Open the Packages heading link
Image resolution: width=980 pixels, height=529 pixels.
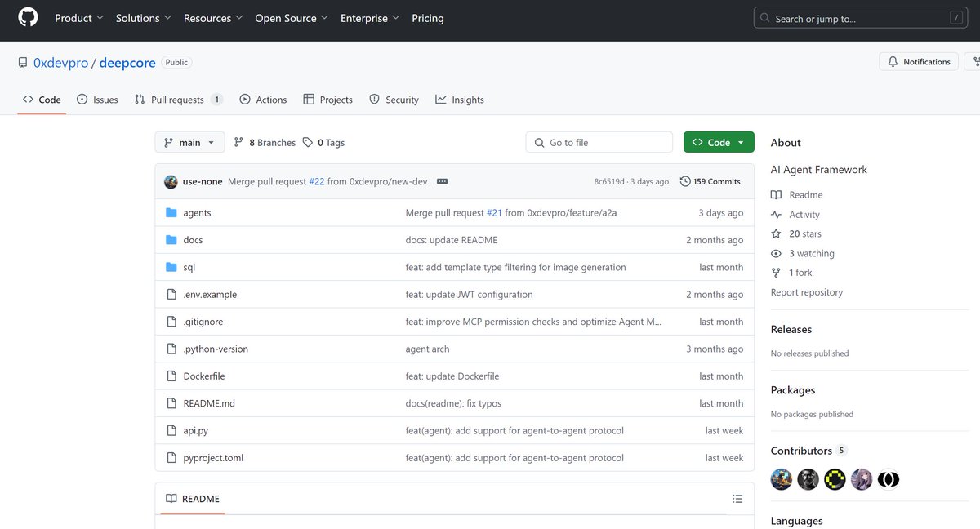point(793,390)
